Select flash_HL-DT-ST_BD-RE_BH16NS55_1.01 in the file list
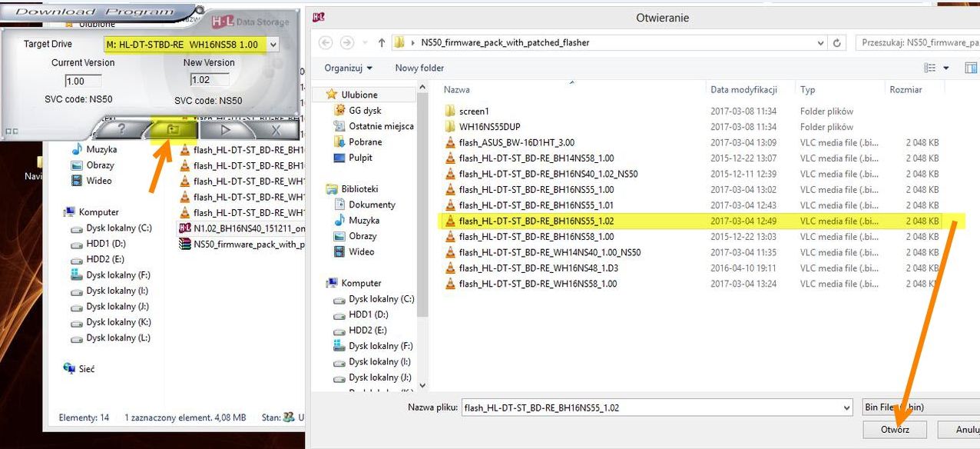 [691, 205]
